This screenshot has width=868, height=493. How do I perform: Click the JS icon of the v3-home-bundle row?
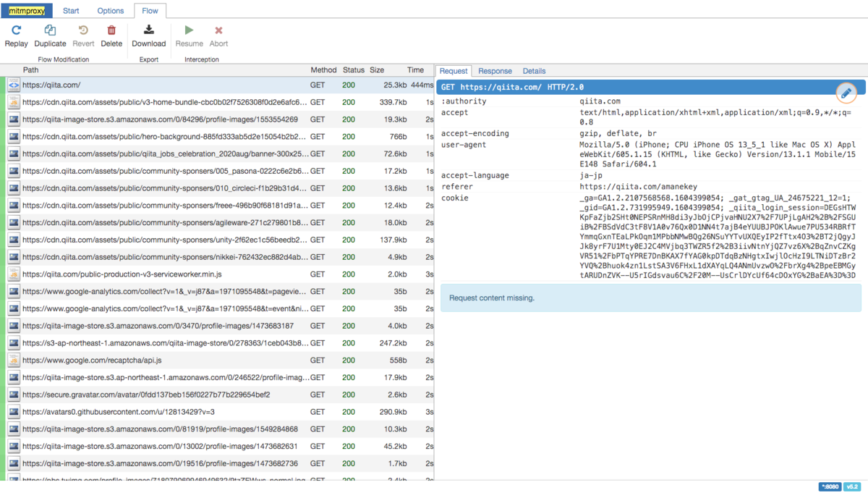[14, 102]
